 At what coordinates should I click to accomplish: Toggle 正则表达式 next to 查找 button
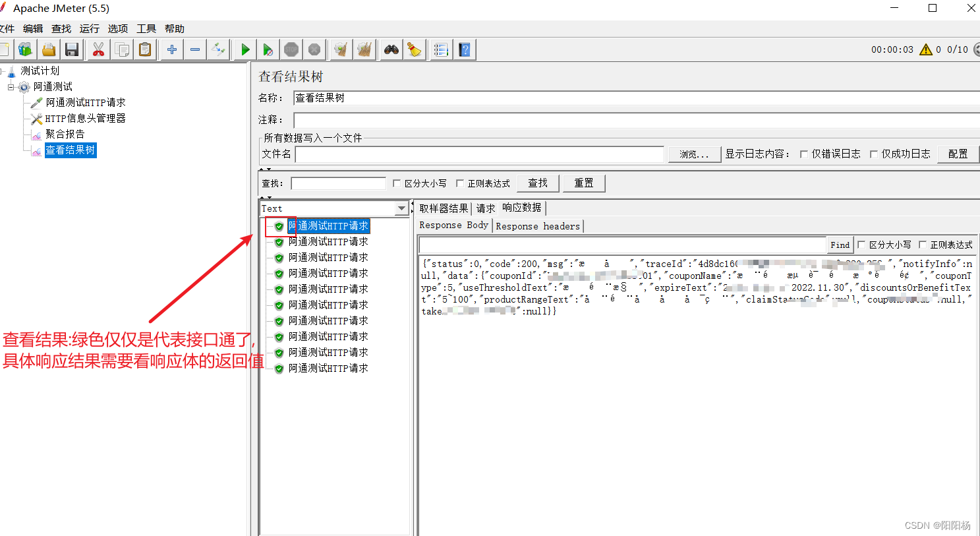(x=460, y=183)
